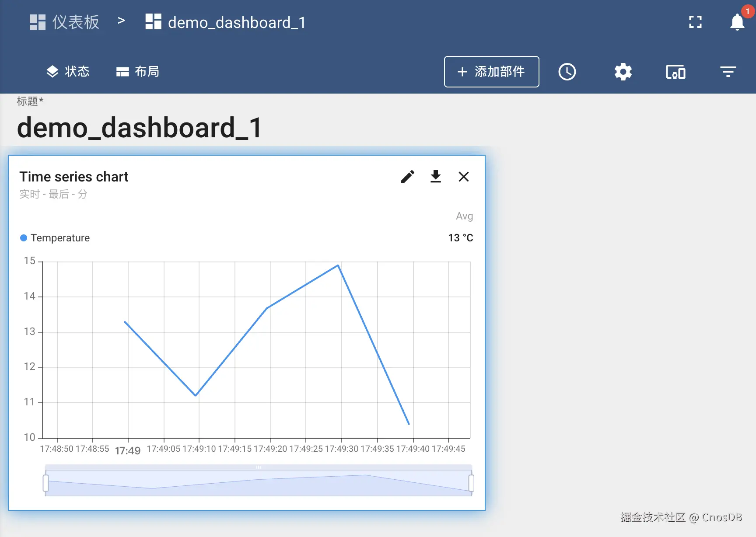Open the 布局 layout menu
The width and height of the screenshot is (756, 537).
coord(137,72)
